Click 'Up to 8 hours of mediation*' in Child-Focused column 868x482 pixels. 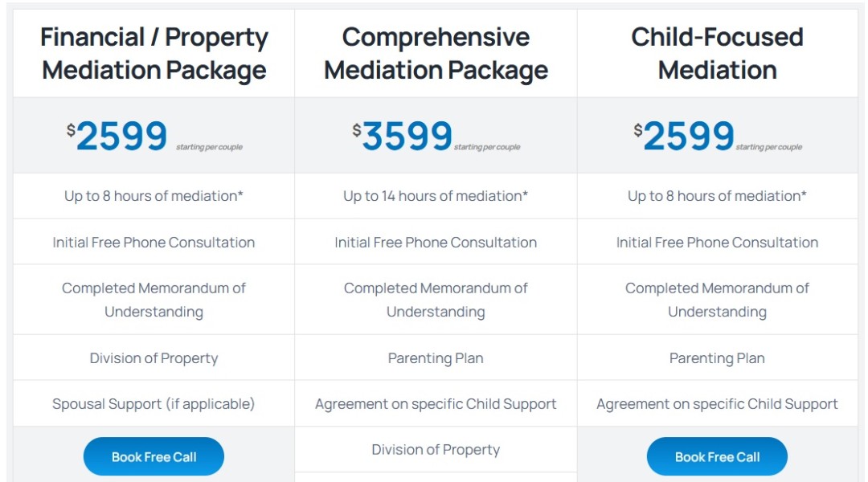[717, 196]
